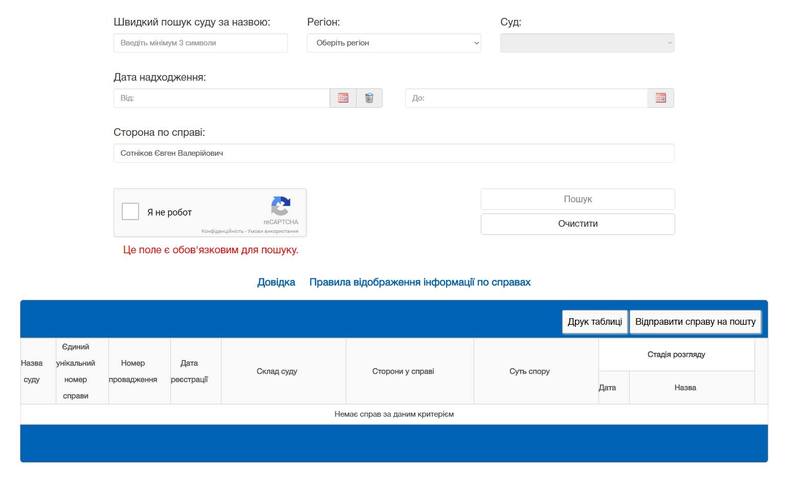Viewport: 800px width, 479px height.
Task: Open 'Правила відображення інформації по справах' link
Action: tap(419, 282)
